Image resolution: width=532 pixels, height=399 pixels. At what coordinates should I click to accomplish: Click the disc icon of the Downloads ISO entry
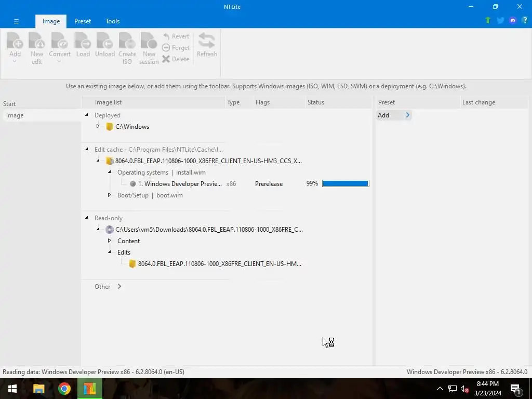coord(109,229)
